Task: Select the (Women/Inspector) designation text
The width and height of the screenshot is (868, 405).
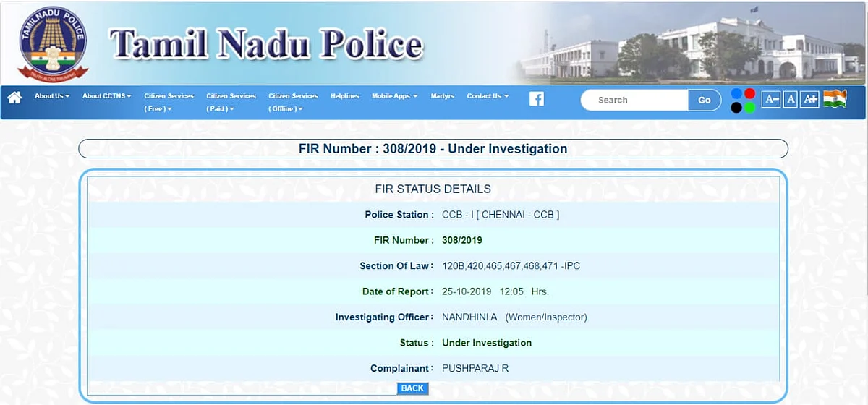Action: (546, 317)
